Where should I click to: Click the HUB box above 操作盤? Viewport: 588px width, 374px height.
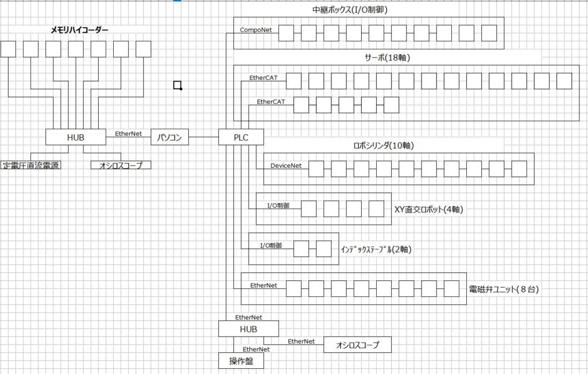click(x=249, y=329)
